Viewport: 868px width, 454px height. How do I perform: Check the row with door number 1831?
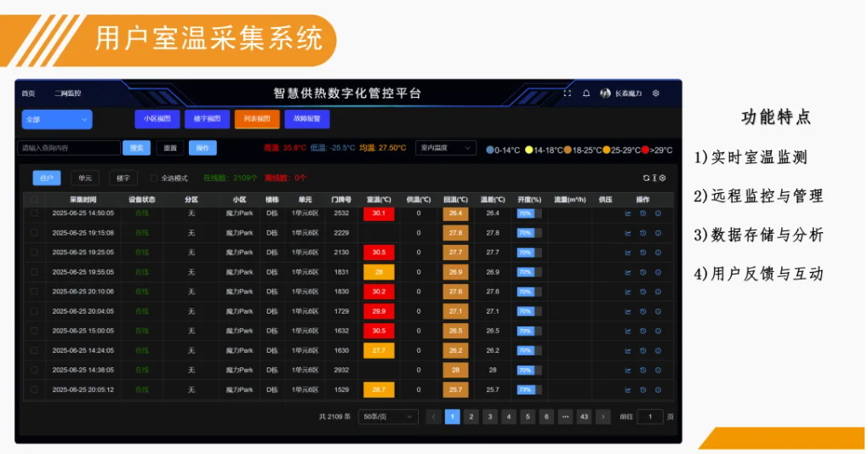pos(34,272)
